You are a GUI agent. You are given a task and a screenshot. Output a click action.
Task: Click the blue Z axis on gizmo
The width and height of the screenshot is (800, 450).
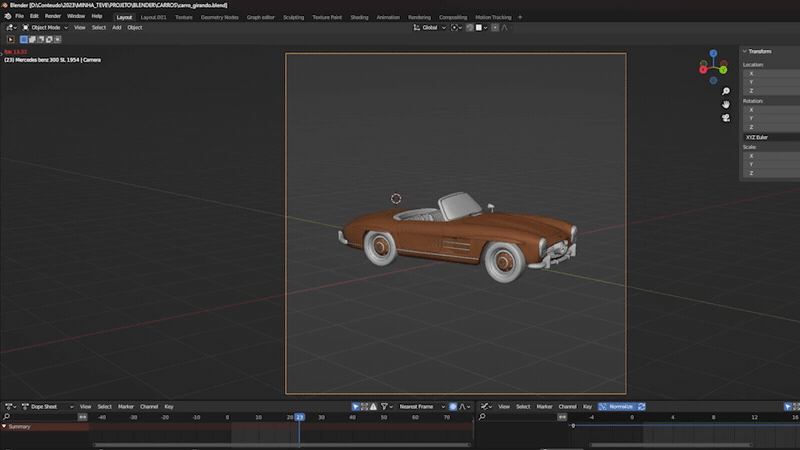tap(713, 54)
